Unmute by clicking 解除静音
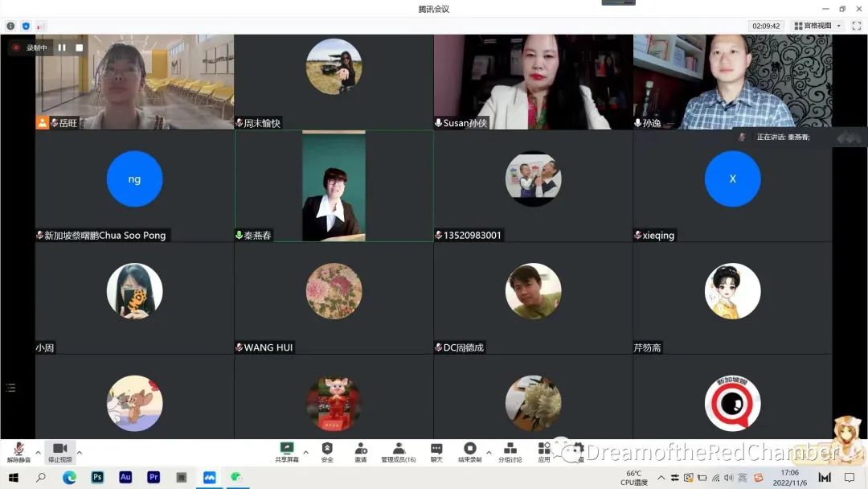This screenshot has height=489, width=868. click(20, 450)
